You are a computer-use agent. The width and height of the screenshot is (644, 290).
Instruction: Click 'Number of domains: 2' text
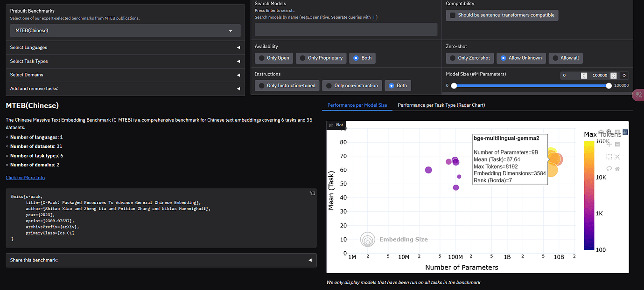(x=35, y=165)
